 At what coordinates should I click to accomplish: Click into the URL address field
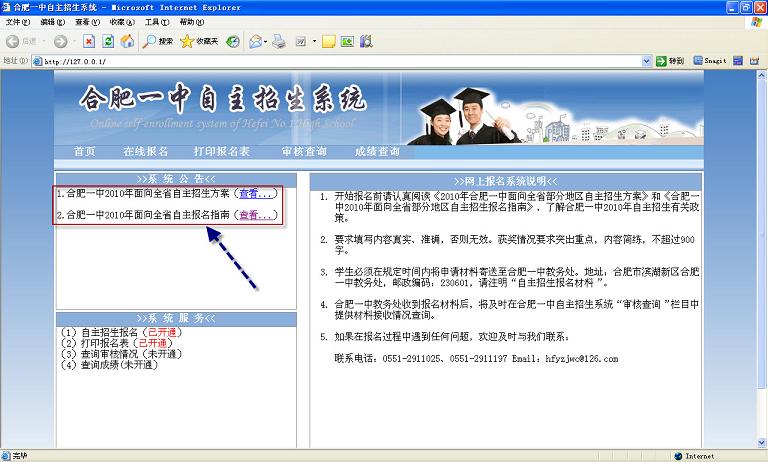click(340, 61)
